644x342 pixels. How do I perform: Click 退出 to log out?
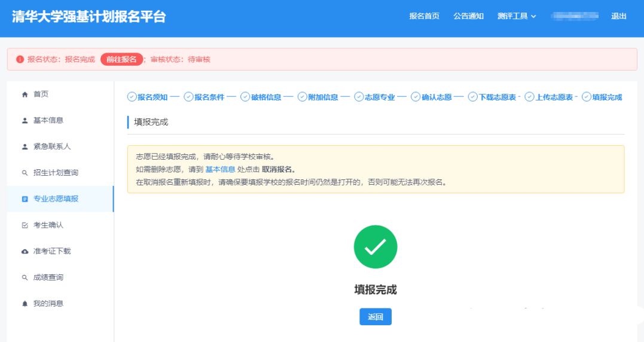pos(618,16)
